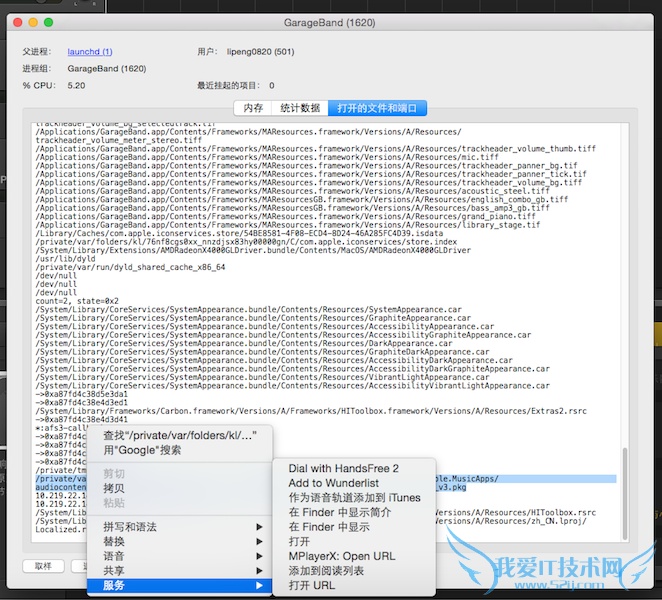
Task: Select Dial with HandsFree 2 service
Action: point(343,468)
